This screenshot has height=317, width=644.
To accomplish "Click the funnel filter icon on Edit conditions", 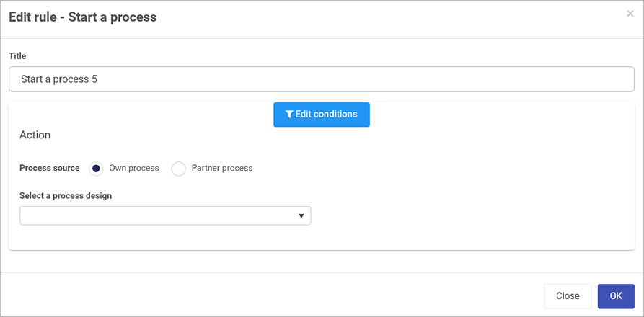I will coord(290,115).
